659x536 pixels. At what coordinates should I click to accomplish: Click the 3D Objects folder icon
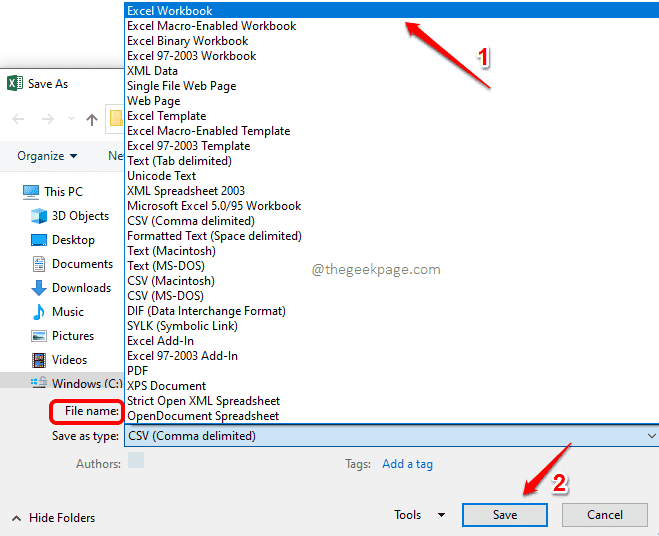tap(39, 216)
